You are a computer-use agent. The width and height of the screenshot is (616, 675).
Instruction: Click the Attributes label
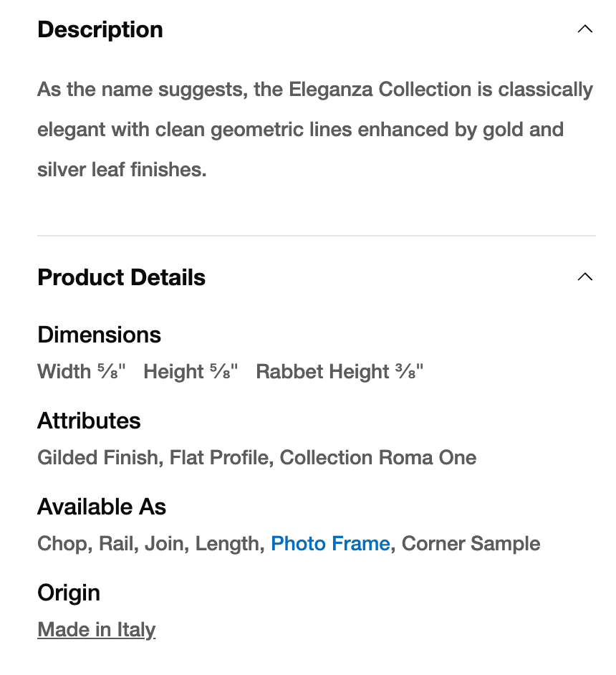click(89, 421)
